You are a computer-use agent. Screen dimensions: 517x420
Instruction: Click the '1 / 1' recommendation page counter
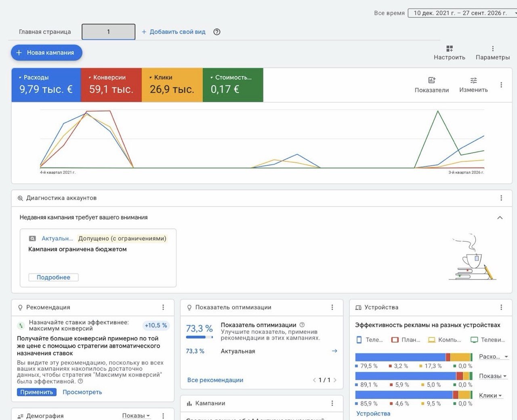coord(325,380)
